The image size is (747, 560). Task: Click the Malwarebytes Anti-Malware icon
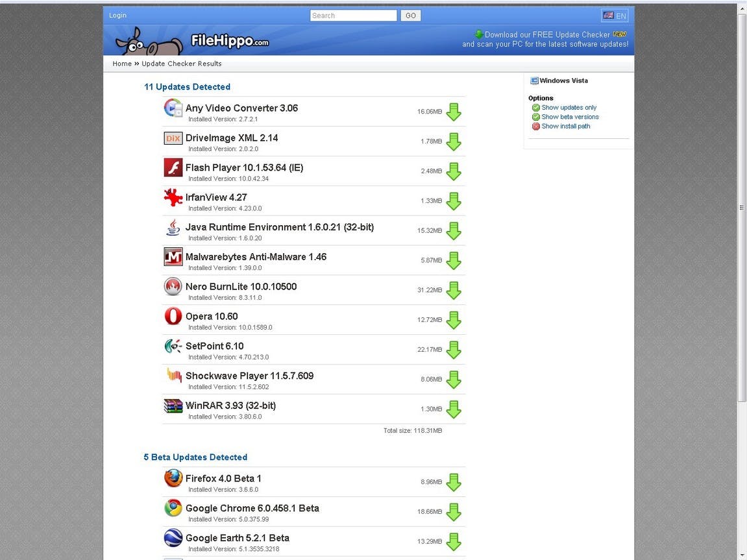[173, 257]
